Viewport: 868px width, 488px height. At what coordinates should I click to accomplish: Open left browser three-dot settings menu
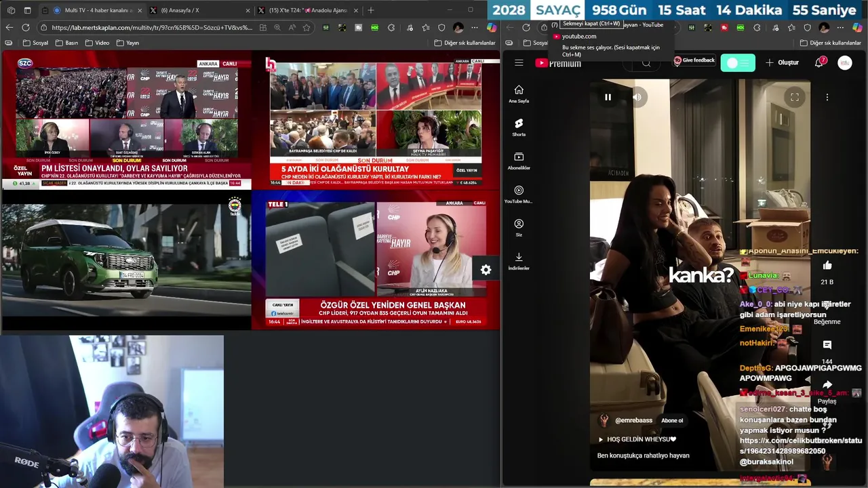[475, 28]
